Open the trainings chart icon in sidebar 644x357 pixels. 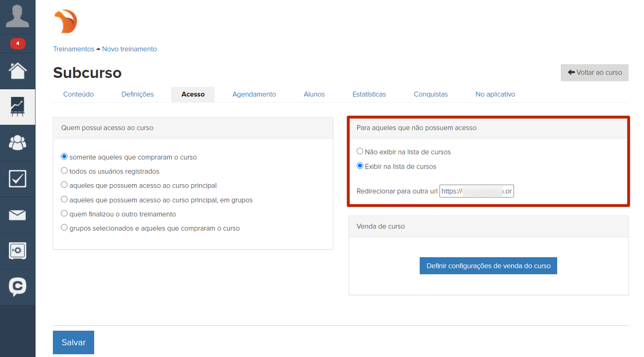pyautogui.click(x=18, y=107)
